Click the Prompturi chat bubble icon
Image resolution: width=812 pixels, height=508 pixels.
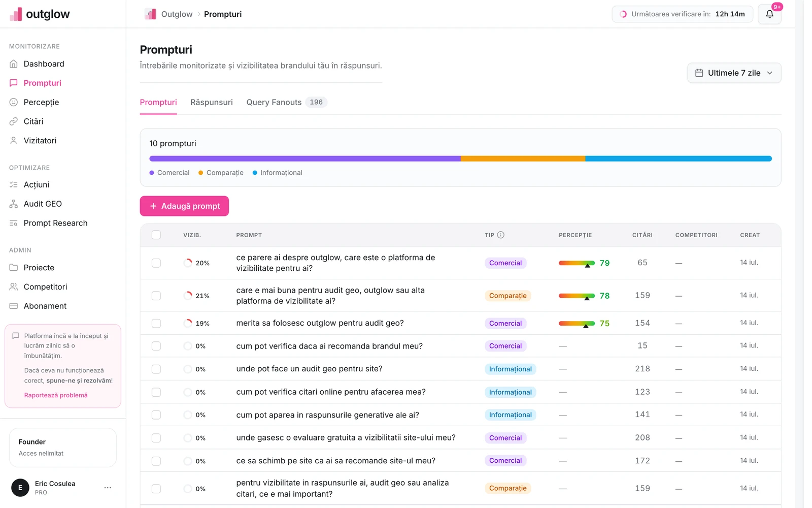click(x=14, y=83)
